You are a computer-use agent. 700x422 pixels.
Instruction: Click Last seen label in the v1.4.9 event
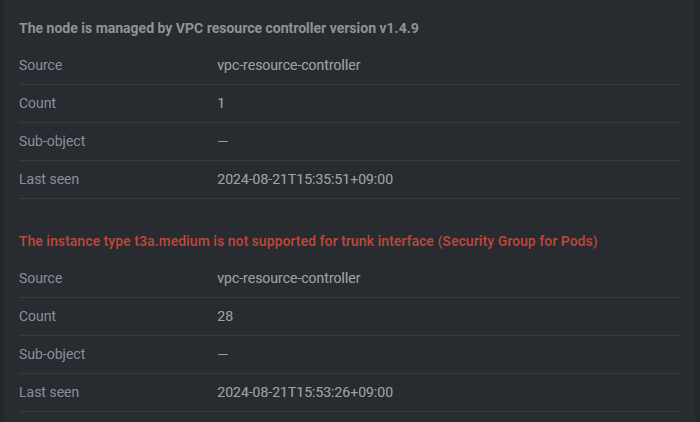[x=49, y=179]
